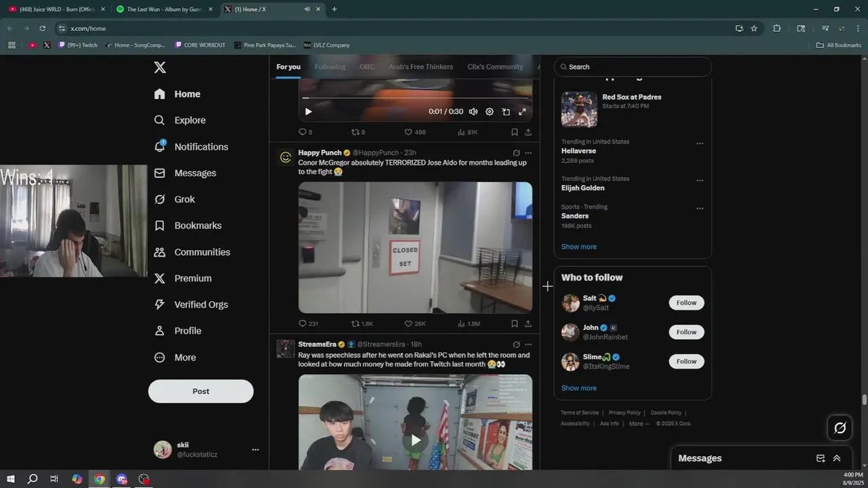The width and height of the screenshot is (868, 488).
Task: Select the For you tab
Action: point(288,66)
